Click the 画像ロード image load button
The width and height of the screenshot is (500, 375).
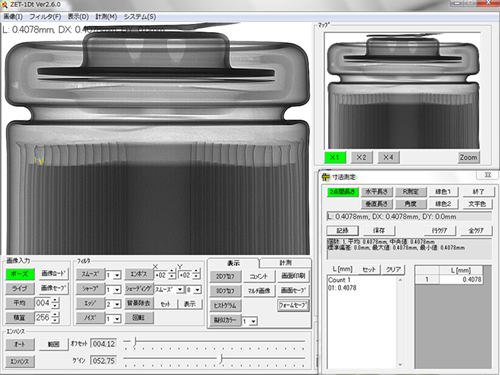54,273
